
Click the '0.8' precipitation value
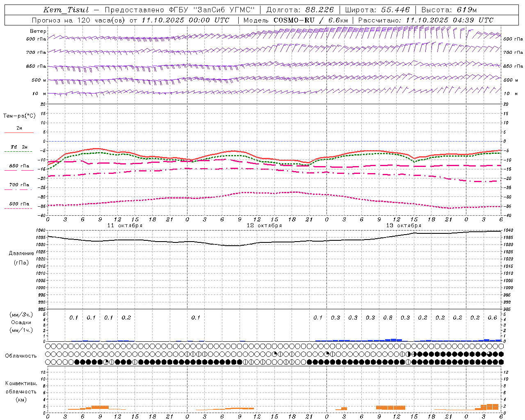coord(388,317)
